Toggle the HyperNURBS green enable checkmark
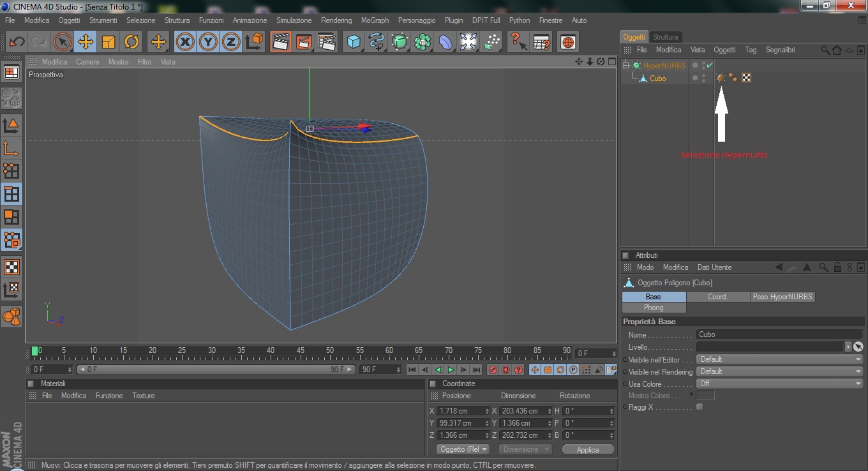The image size is (868, 471). [710, 65]
